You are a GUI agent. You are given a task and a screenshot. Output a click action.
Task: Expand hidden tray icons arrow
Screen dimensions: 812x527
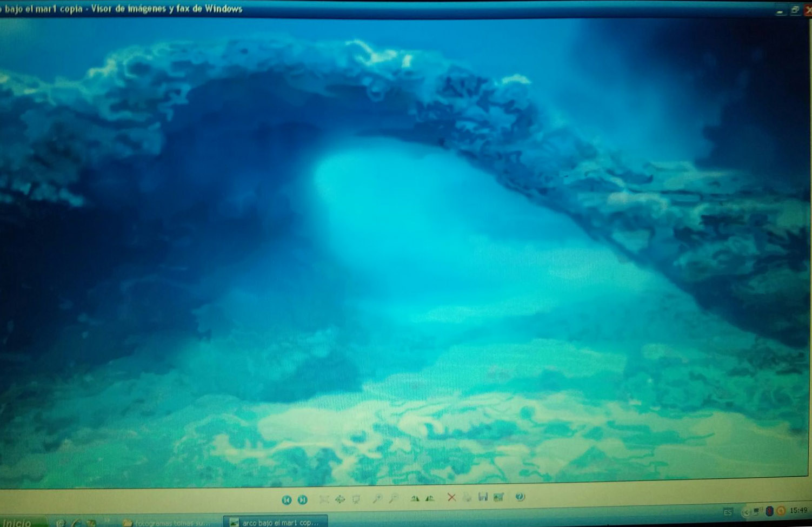tap(746, 512)
